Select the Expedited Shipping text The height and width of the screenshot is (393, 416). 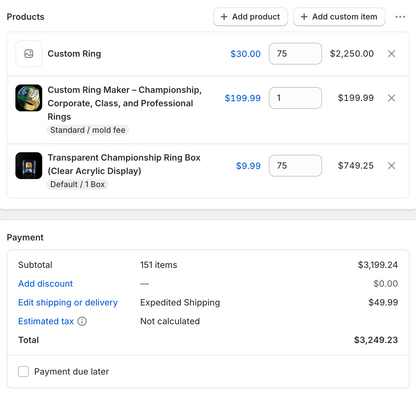tap(180, 302)
